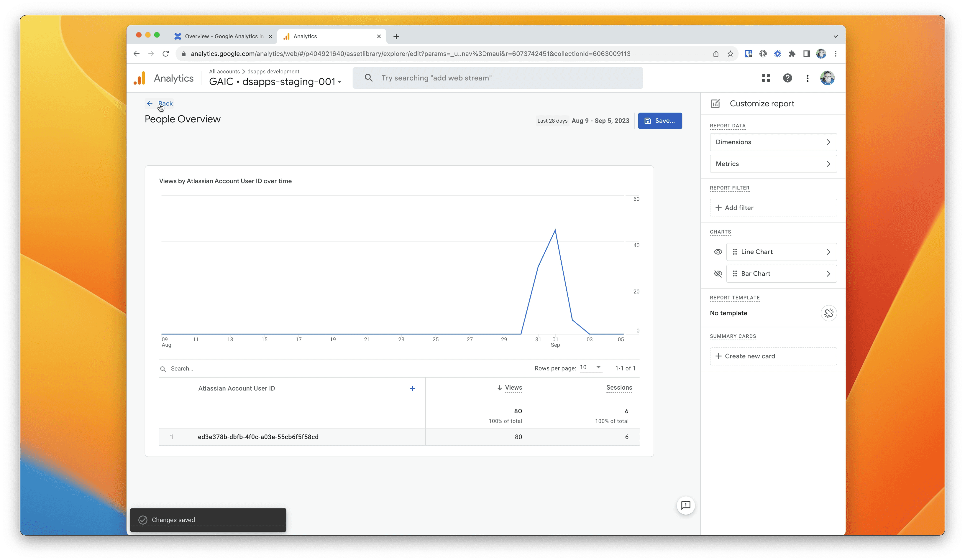Click the Atlassian Account User ID column header
The image size is (965, 560).
pyautogui.click(x=236, y=388)
